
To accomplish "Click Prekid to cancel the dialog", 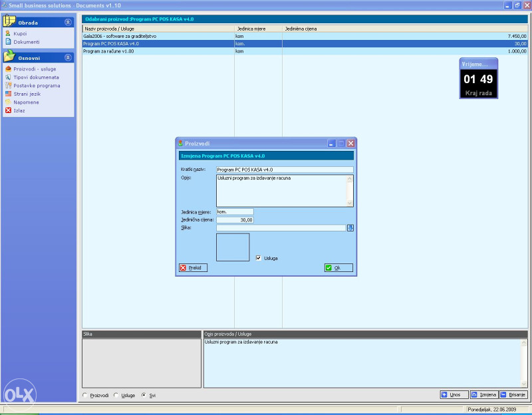I will pos(193,268).
